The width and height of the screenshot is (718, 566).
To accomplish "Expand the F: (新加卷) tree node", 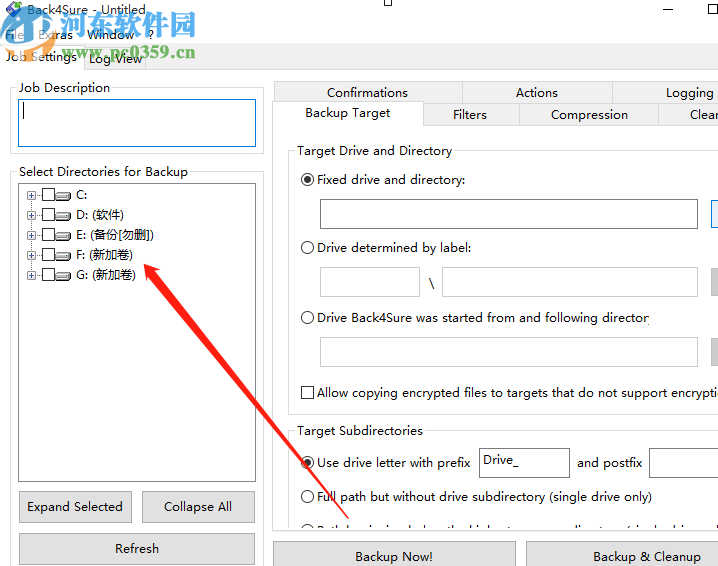I will (x=31, y=255).
